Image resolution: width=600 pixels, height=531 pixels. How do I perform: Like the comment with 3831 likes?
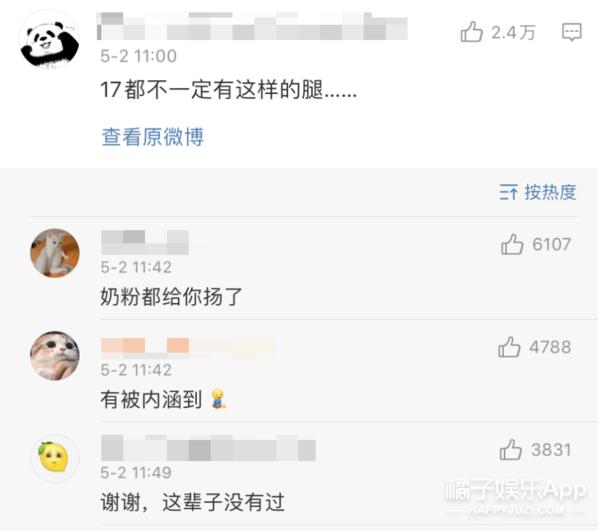[510, 450]
